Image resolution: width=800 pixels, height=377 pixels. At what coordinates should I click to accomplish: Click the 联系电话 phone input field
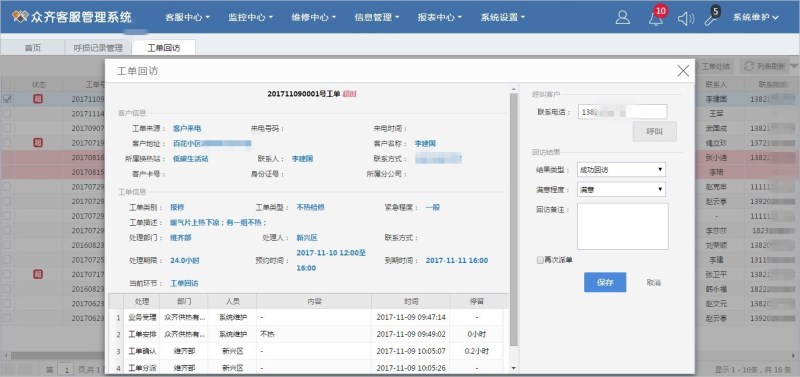pos(622,112)
